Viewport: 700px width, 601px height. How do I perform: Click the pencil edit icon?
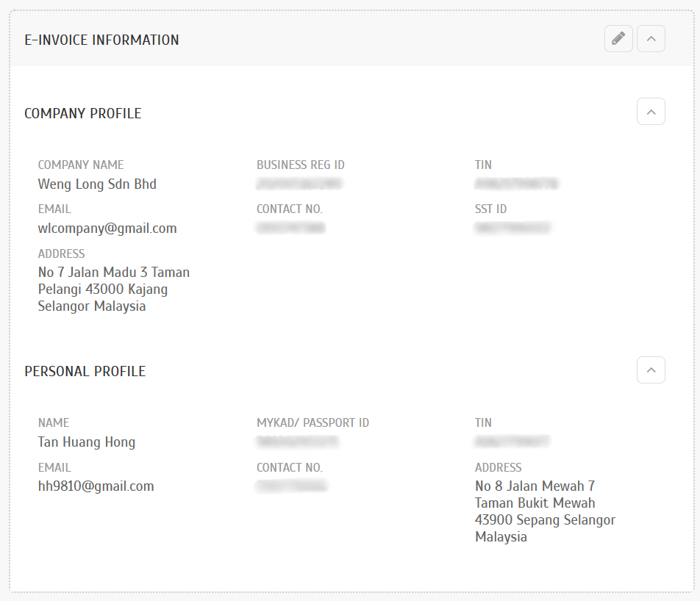pyautogui.click(x=618, y=38)
